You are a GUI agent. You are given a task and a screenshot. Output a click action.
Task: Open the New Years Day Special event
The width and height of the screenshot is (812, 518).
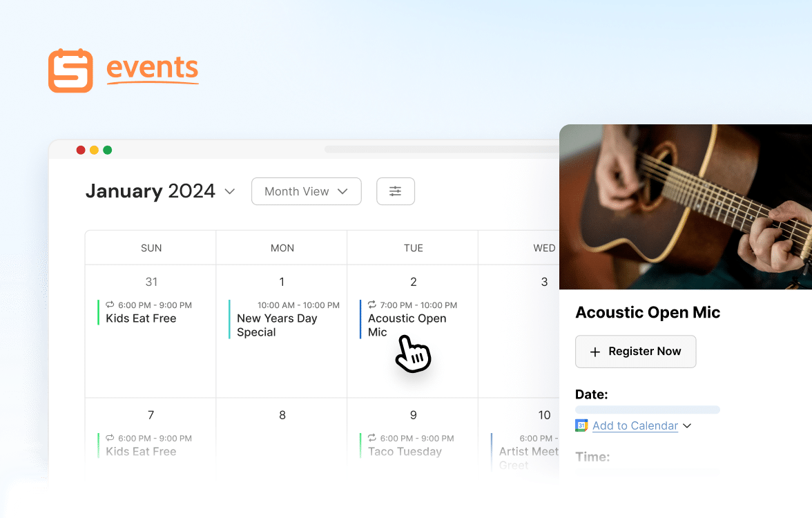coord(276,325)
